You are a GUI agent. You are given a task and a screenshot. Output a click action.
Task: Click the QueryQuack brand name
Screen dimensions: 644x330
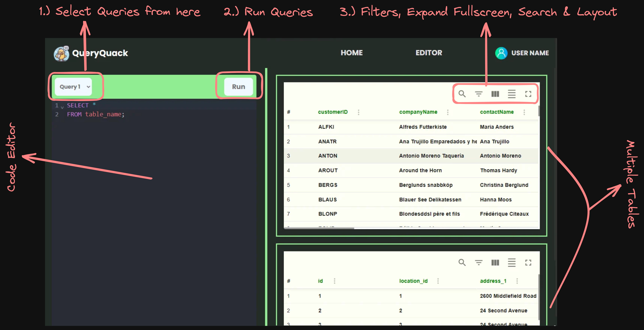tap(100, 53)
